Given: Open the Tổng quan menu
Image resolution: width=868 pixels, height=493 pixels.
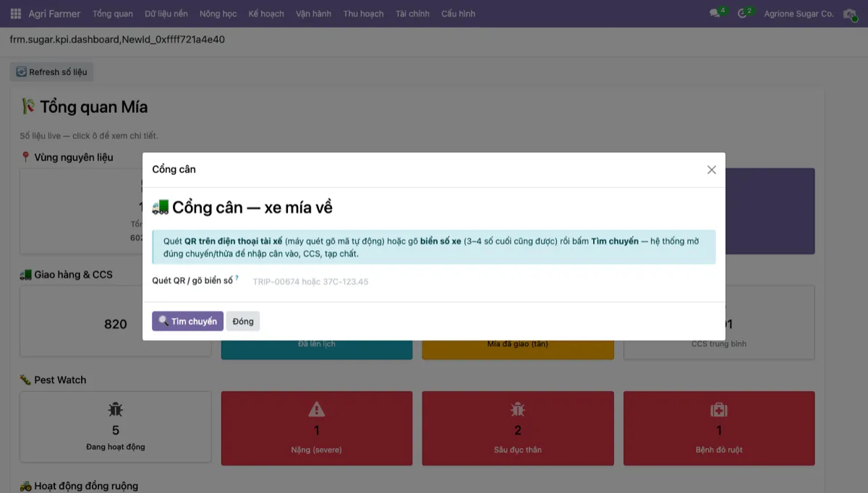Looking at the screenshot, I should [x=113, y=14].
